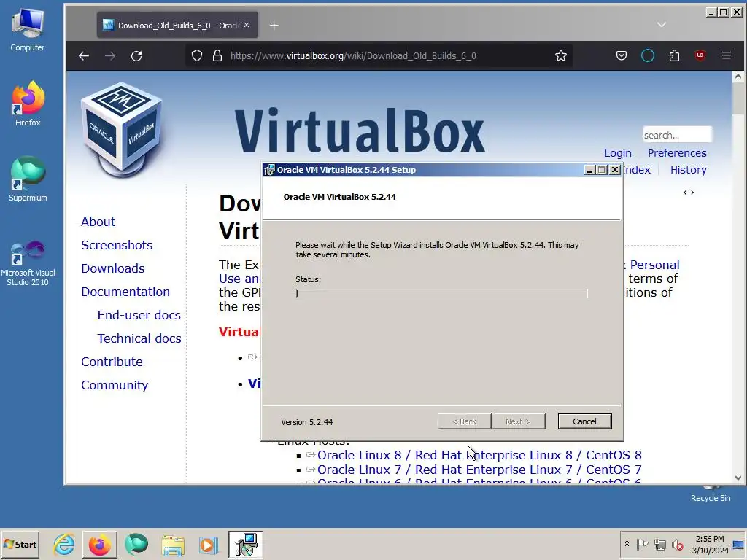Open a new tab with plus
747x560 pixels.
(274, 26)
